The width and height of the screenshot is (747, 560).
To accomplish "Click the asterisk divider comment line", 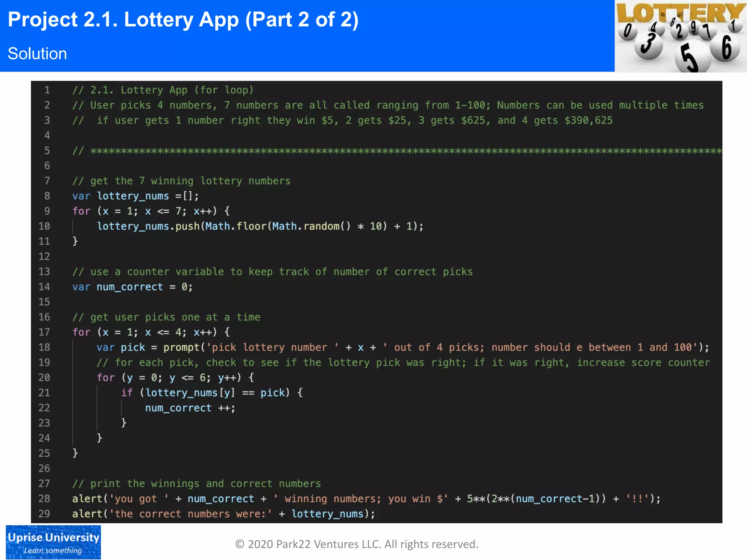I will 397,151.
